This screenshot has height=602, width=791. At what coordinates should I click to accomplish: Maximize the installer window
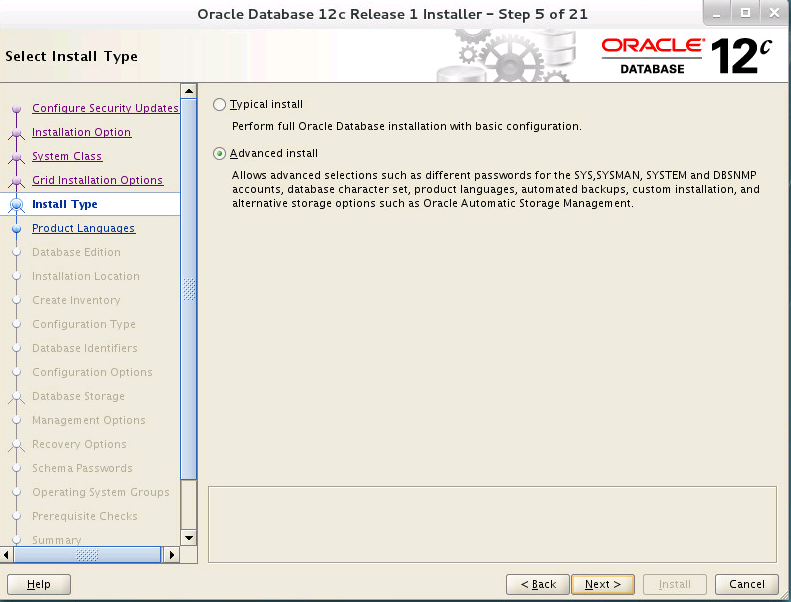coord(745,14)
